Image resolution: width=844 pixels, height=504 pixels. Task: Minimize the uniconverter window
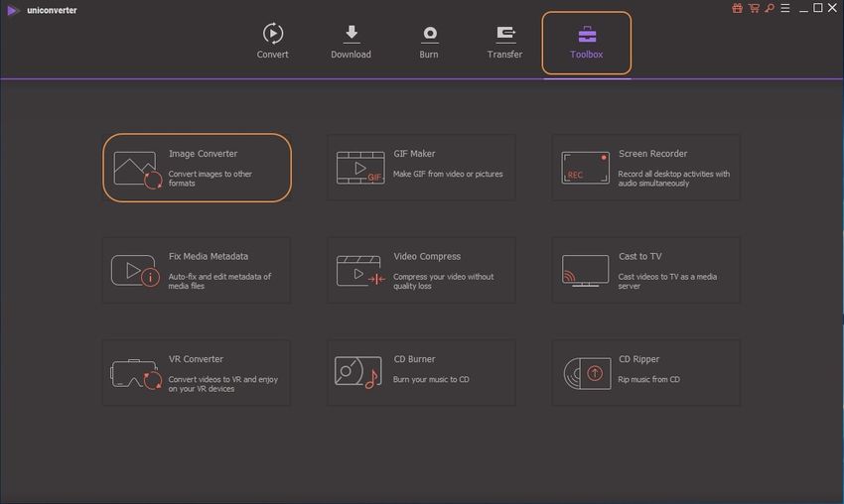tap(801, 8)
